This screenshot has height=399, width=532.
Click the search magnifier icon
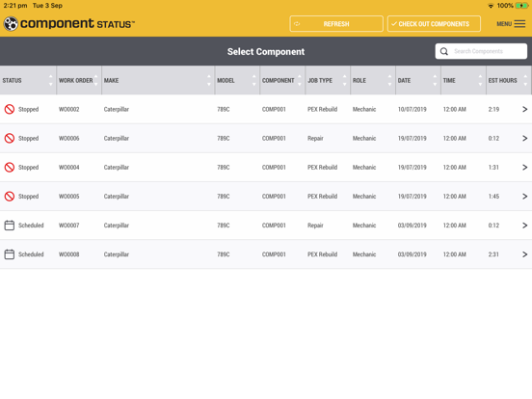[443, 51]
